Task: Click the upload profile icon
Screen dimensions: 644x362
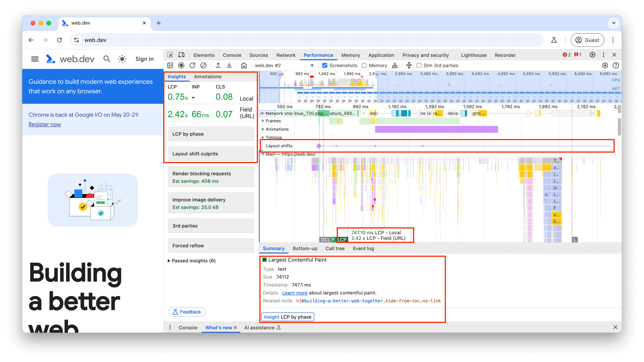Action: (x=218, y=65)
